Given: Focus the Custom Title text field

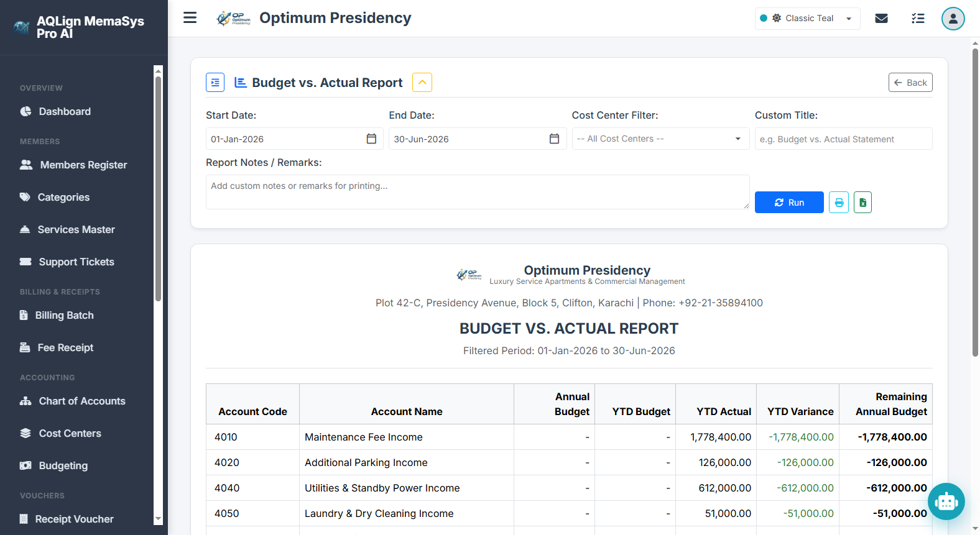Looking at the screenshot, I should coord(844,139).
